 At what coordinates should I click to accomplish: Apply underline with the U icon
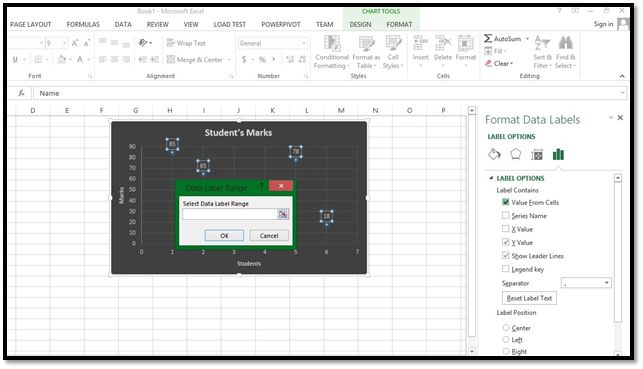(x=15, y=59)
